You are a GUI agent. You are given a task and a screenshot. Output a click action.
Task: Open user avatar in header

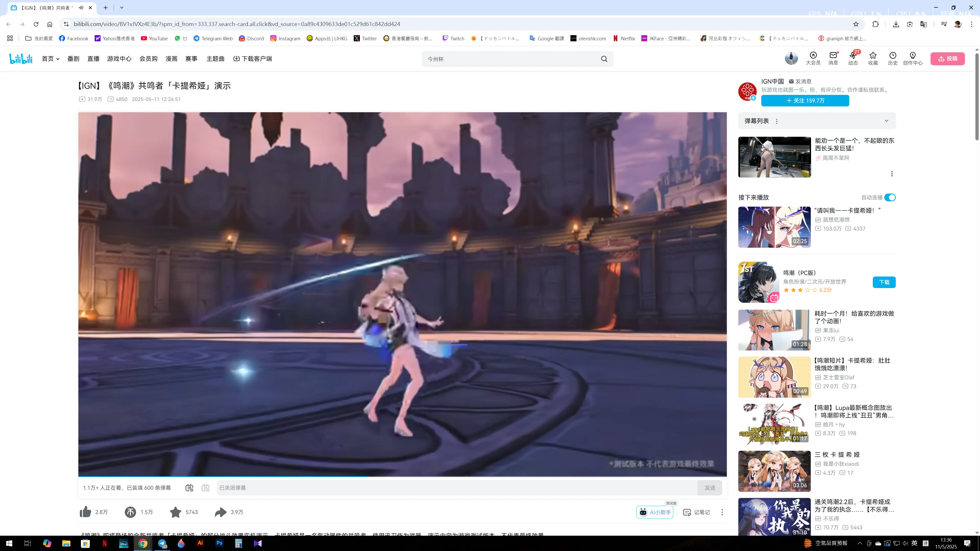(x=791, y=58)
